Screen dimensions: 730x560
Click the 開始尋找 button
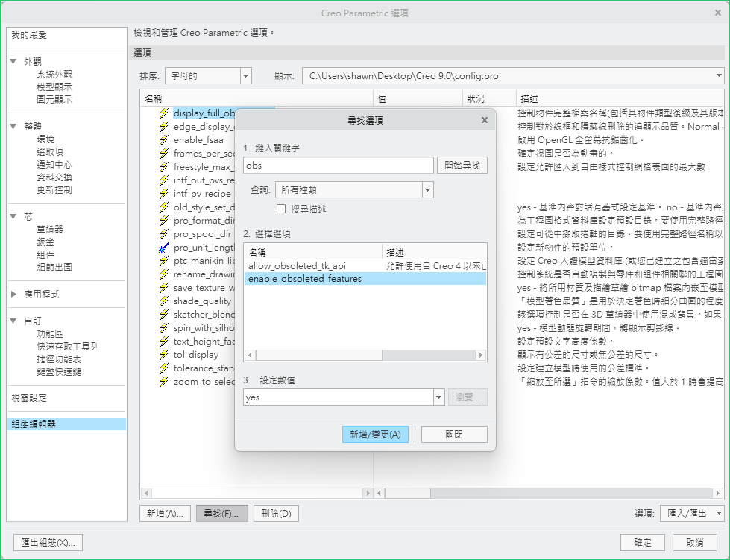pyautogui.click(x=462, y=166)
